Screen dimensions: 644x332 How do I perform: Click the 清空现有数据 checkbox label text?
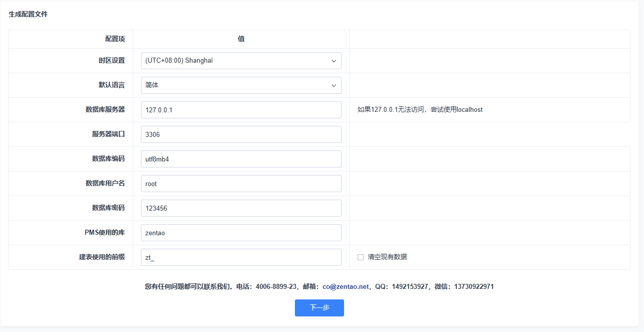[x=387, y=257]
